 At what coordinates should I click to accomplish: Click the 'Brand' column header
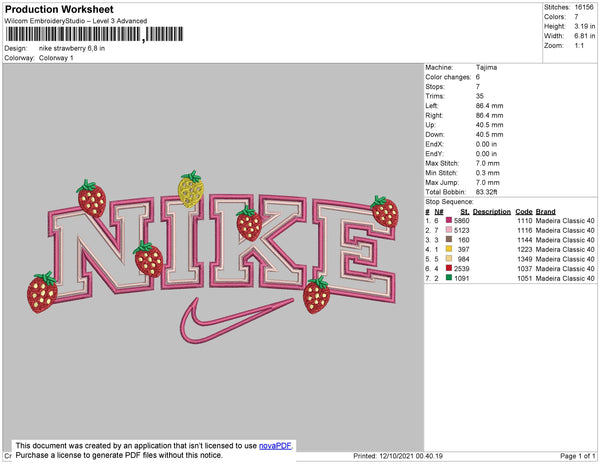[545, 212]
